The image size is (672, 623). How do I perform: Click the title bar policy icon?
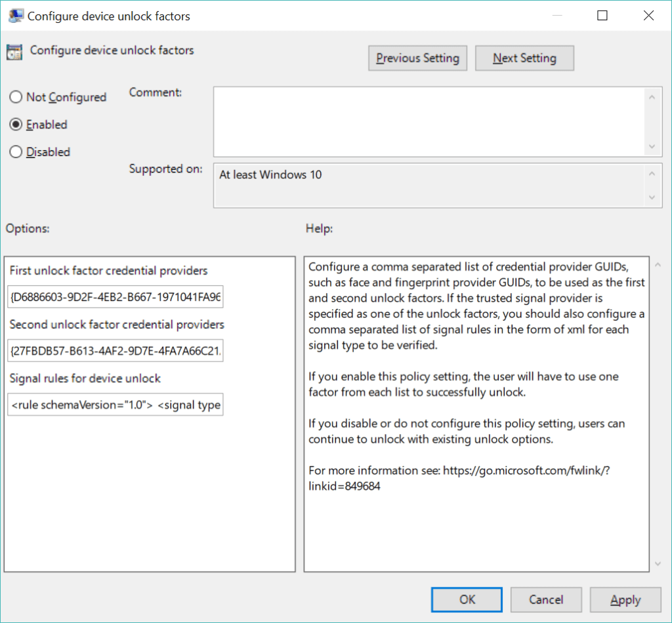(14, 16)
